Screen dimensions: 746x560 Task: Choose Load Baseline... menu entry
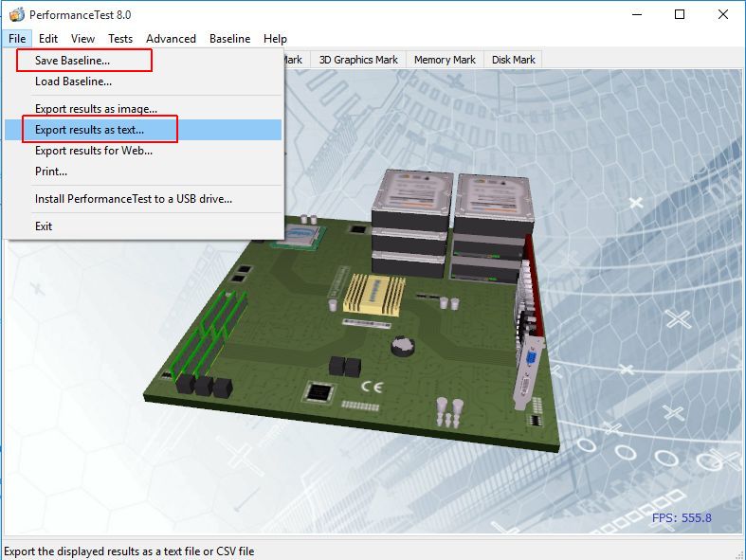(x=143, y=81)
